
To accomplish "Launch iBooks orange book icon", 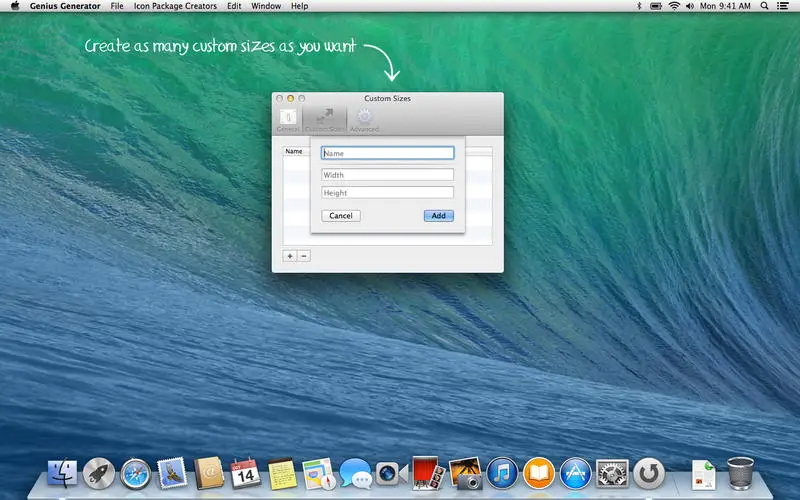I will (x=539, y=473).
